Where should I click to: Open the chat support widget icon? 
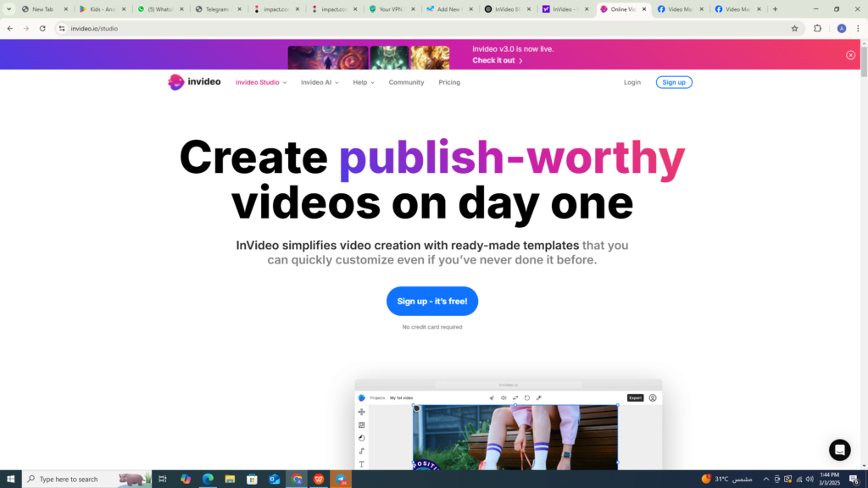pos(839,450)
